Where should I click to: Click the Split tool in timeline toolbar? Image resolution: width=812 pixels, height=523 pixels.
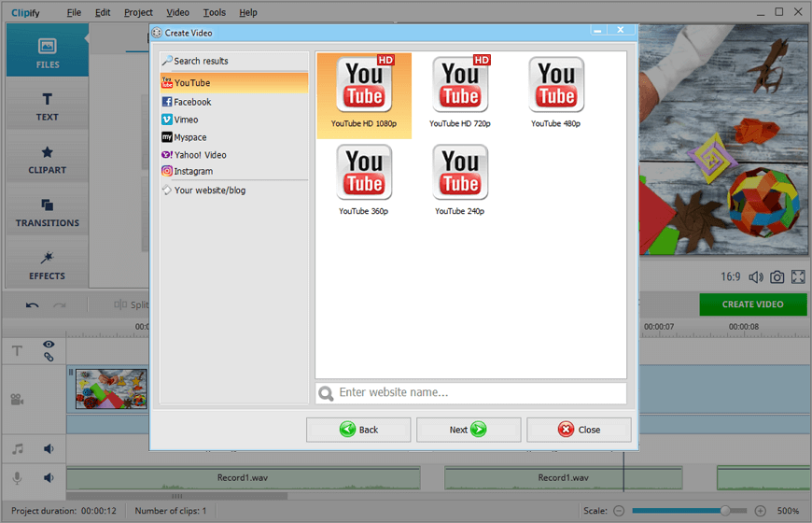[x=131, y=304]
